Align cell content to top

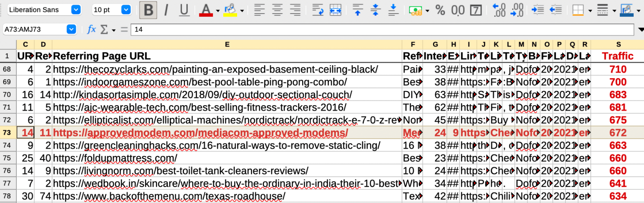click(x=358, y=10)
